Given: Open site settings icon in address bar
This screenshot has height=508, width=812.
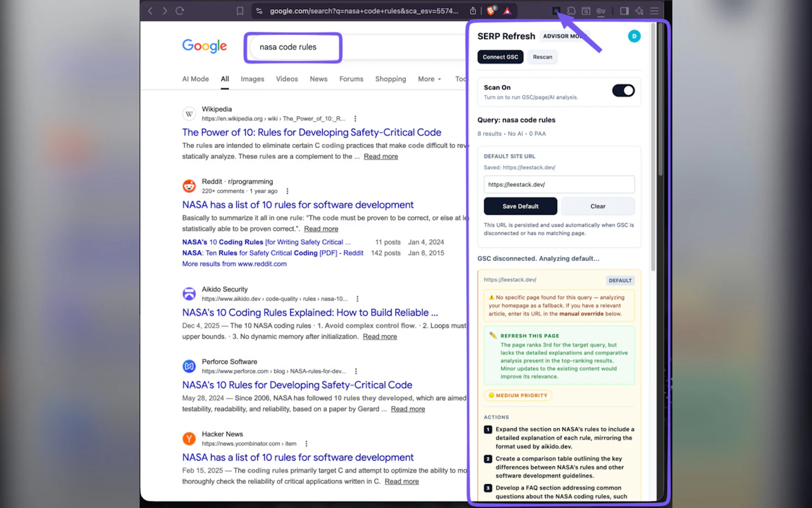Looking at the screenshot, I should point(259,11).
